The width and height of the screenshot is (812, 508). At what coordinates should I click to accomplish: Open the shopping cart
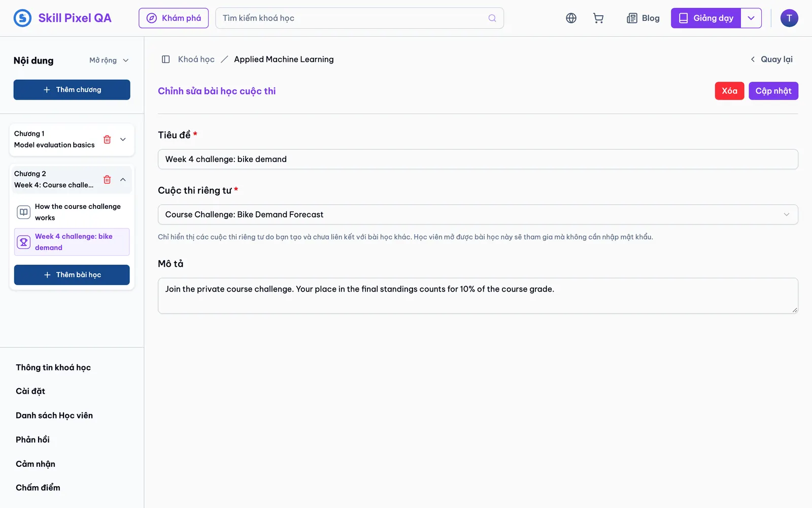click(598, 18)
